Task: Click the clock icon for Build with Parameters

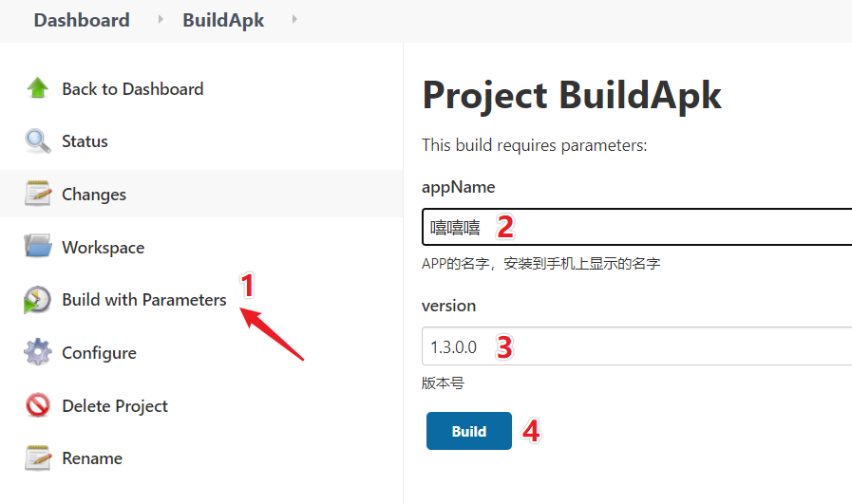Action: (x=37, y=299)
